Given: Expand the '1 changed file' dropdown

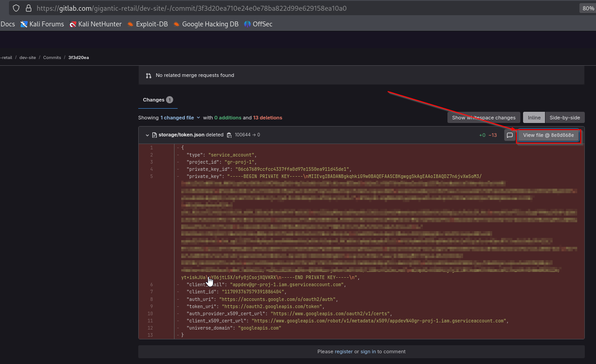Looking at the screenshot, I should tap(180, 118).
